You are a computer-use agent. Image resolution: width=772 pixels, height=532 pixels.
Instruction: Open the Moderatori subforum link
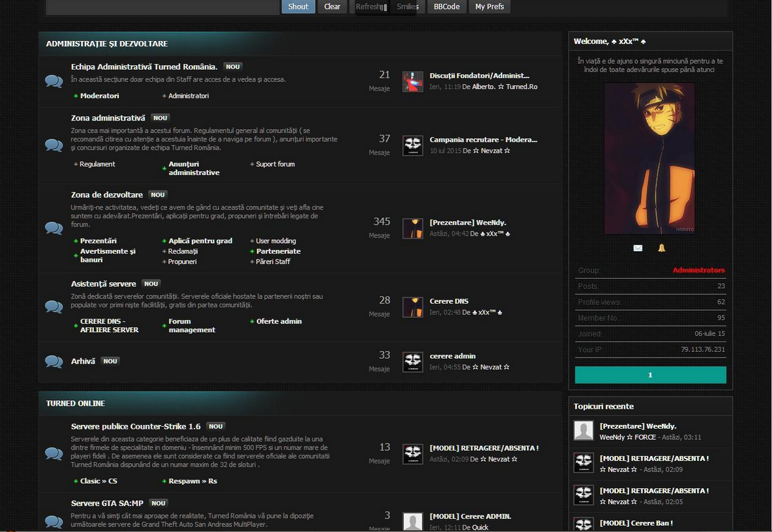click(99, 96)
